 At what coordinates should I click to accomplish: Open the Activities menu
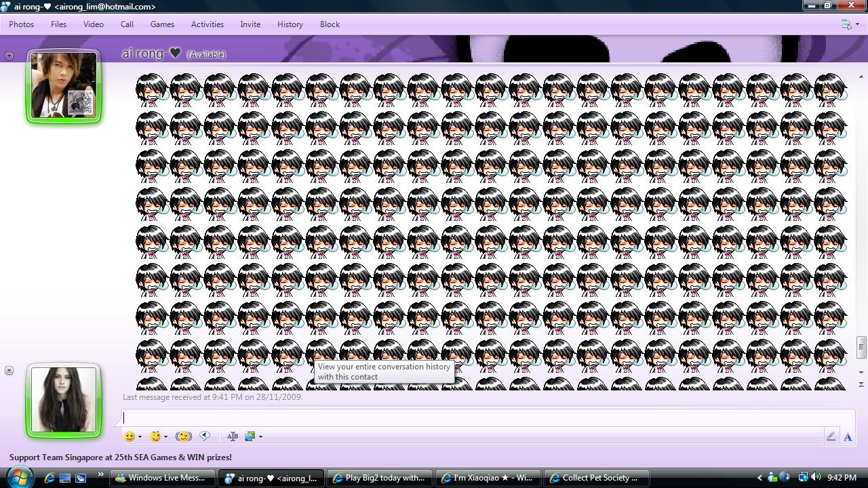[208, 24]
